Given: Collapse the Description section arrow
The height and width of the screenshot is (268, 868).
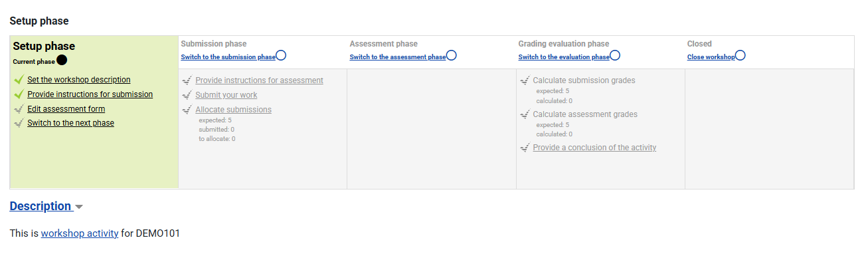Looking at the screenshot, I should point(79,207).
